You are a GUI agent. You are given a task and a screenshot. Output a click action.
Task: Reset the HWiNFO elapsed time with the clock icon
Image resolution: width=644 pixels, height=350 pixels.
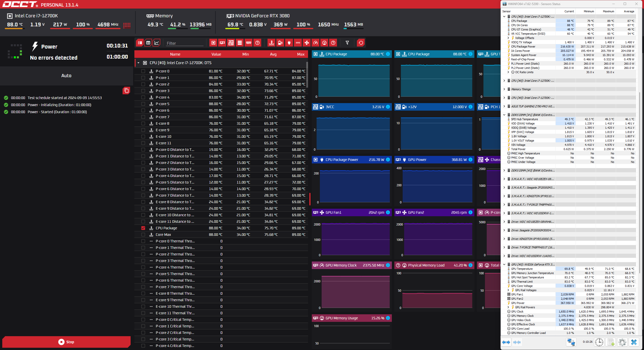[x=599, y=342]
